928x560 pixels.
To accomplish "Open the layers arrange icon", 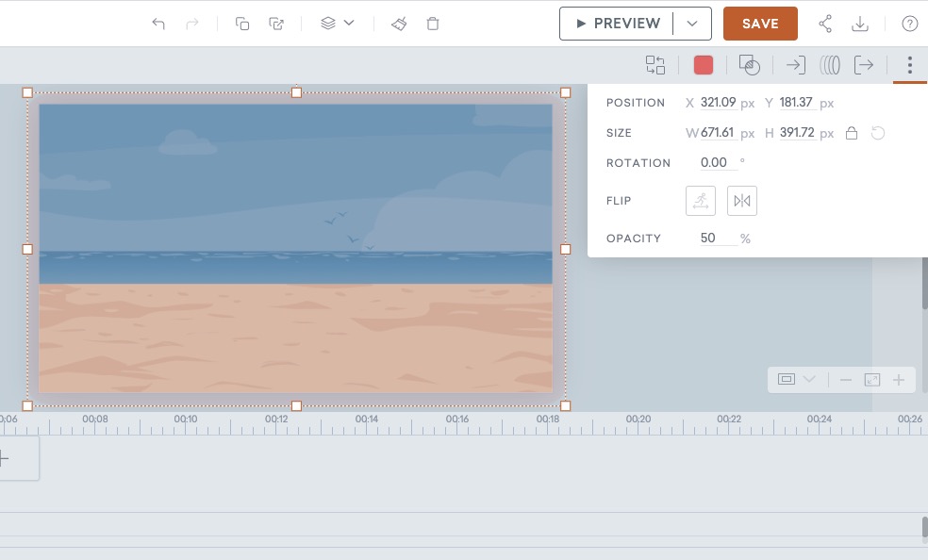I will [x=328, y=23].
